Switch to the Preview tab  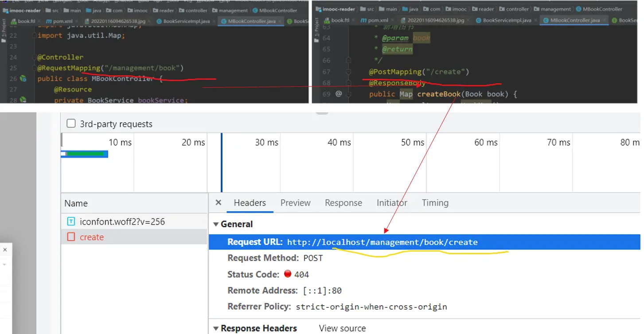coord(296,203)
